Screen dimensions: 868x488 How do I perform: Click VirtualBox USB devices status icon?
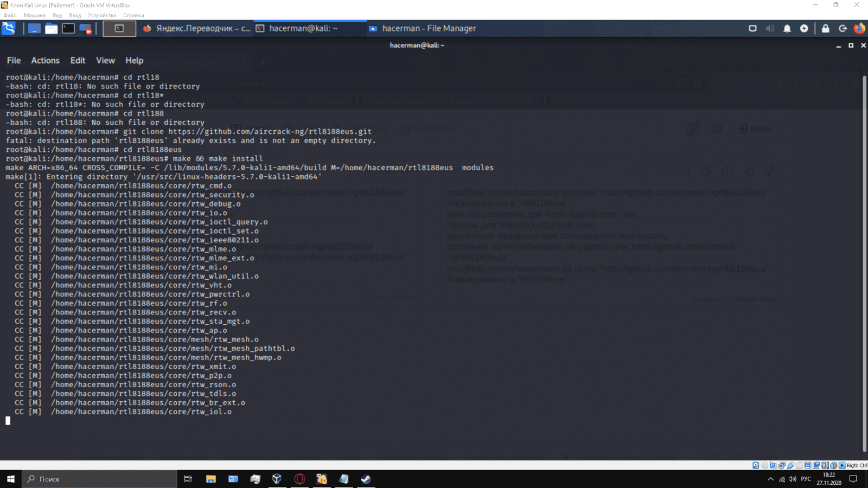point(790,465)
